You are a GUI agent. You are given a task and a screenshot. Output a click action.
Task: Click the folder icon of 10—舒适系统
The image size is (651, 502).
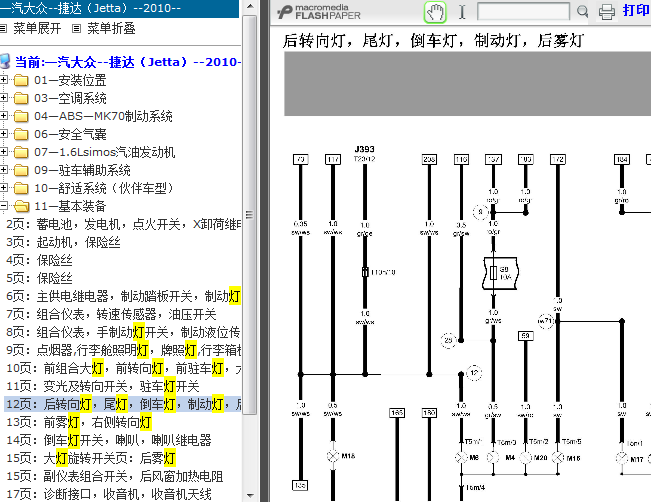click(21, 188)
